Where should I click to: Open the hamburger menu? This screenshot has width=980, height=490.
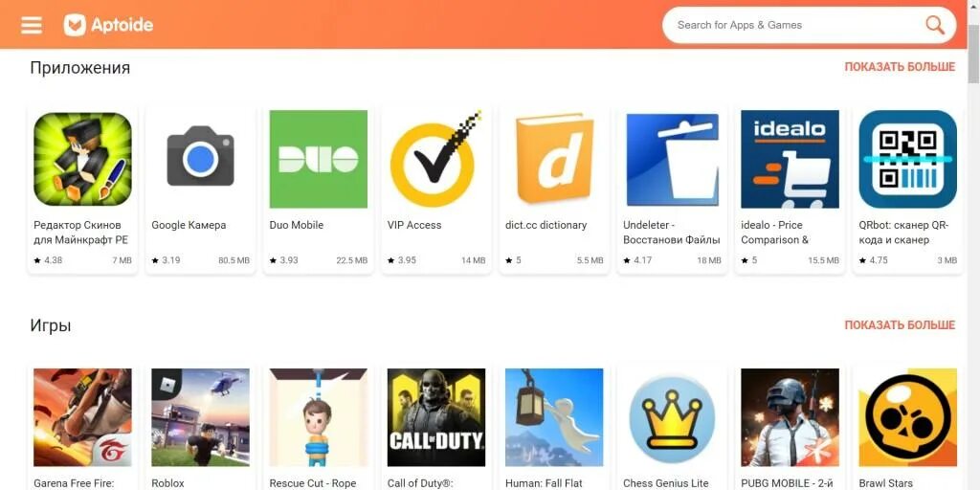tap(32, 25)
